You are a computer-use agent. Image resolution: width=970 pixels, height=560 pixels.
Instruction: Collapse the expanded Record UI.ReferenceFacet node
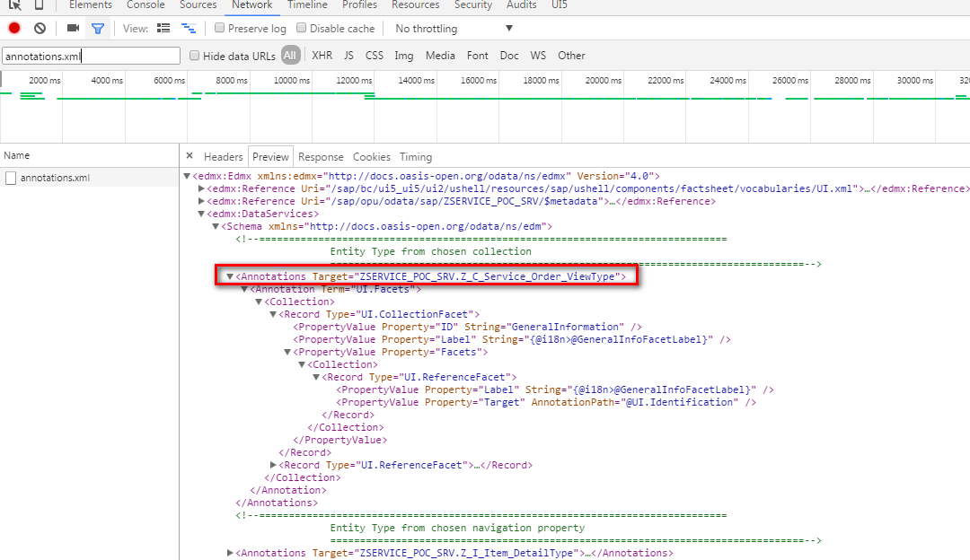tap(316, 377)
